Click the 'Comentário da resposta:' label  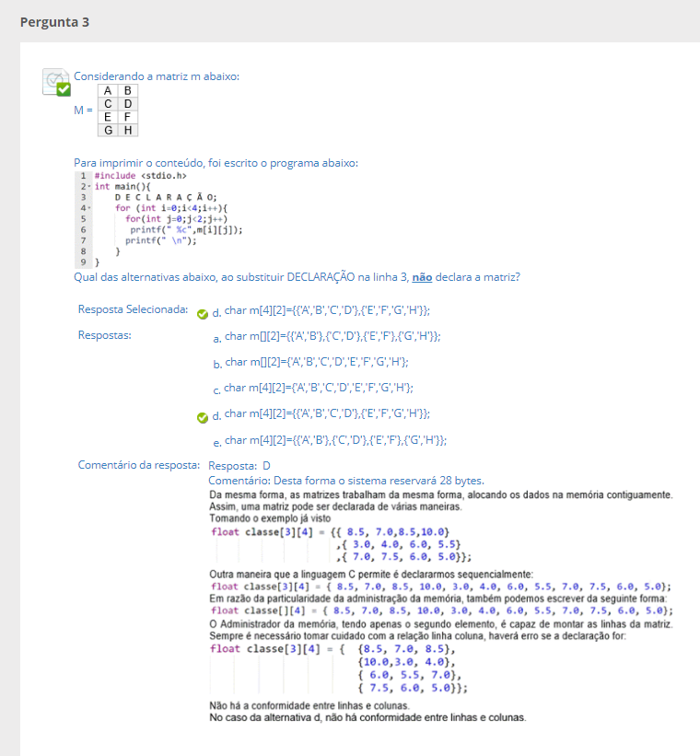[138, 465]
